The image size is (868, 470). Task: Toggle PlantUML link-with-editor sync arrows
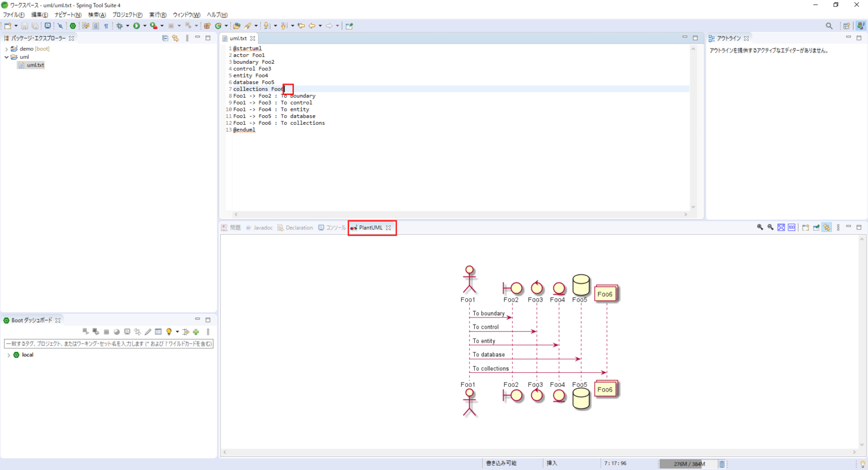pyautogui.click(x=827, y=227)
